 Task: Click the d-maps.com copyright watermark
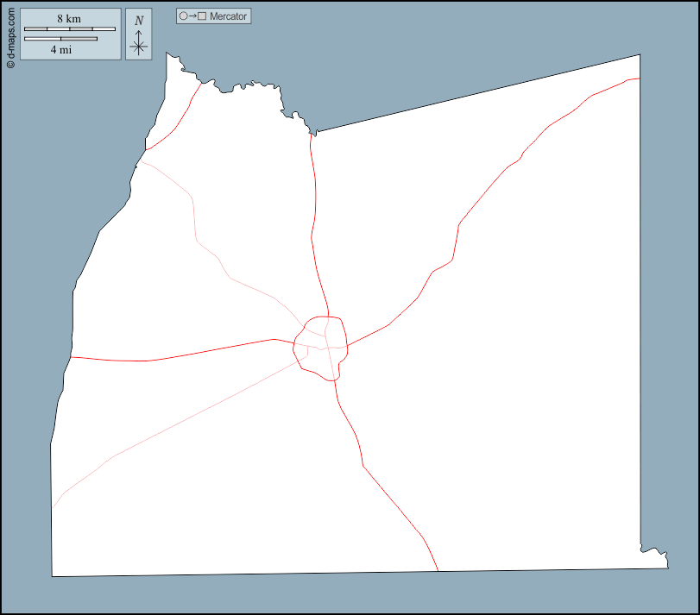[9, 36]
